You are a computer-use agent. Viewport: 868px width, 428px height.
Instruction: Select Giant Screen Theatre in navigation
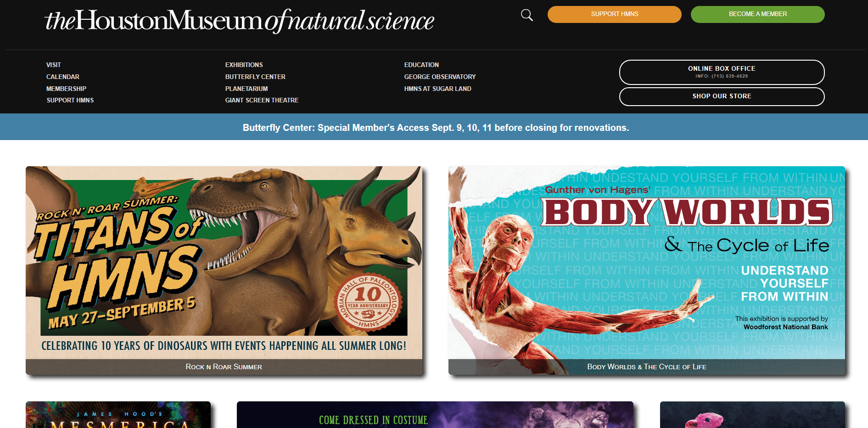tap(262, 100)
